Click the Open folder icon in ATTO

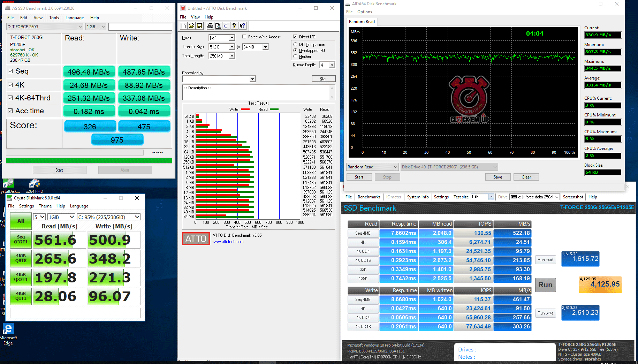pos(191,26)
